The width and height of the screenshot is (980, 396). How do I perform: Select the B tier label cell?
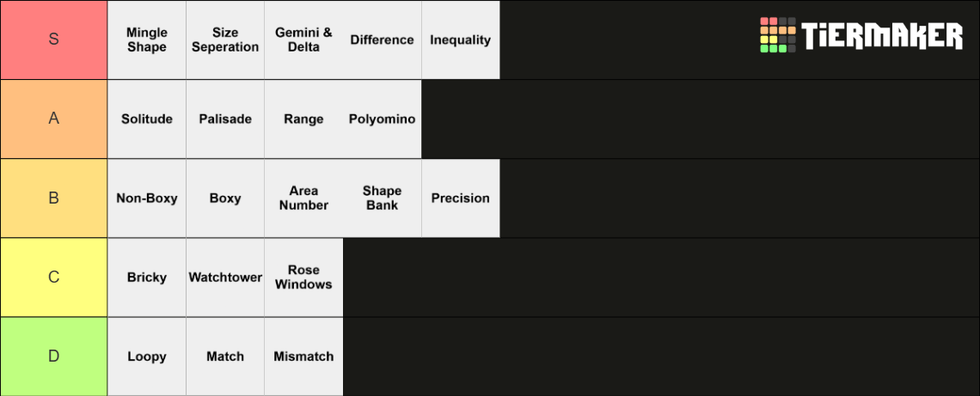click(x=54, y=198)
